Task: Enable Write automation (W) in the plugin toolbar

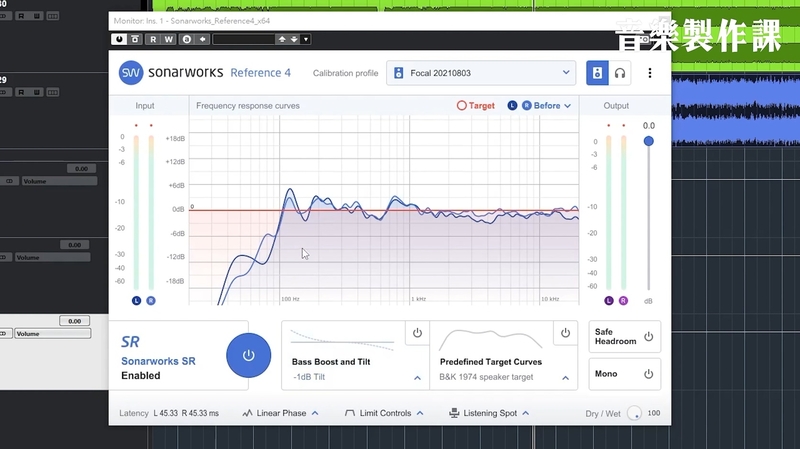Action: pyautogui.click(x=168, y=39)
